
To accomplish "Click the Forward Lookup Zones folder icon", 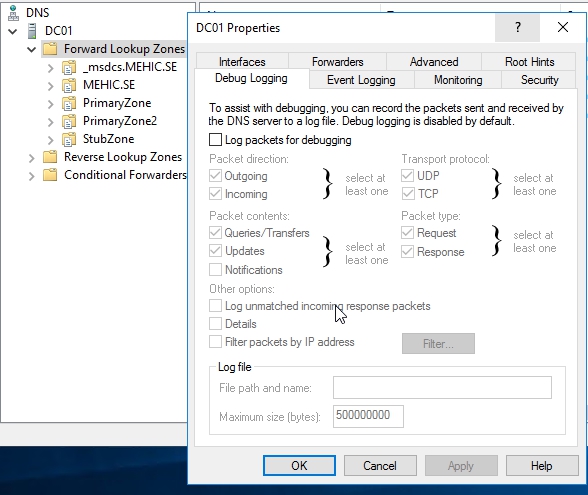I will (50, 49).
